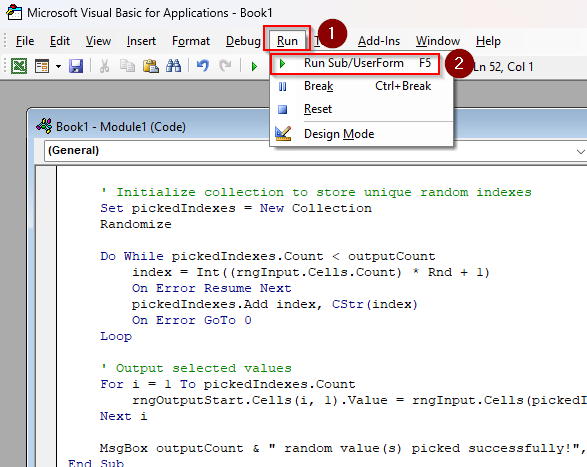Screen dimensions: 587x467
Task: Choose Reset in the Run menu
Action: coord(361,109)
